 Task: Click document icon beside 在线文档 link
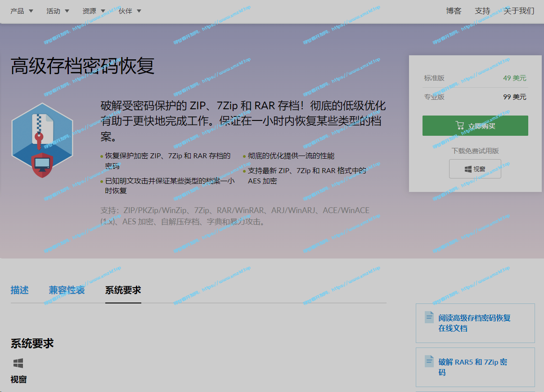pyautogui.click(x=429, y=317)
